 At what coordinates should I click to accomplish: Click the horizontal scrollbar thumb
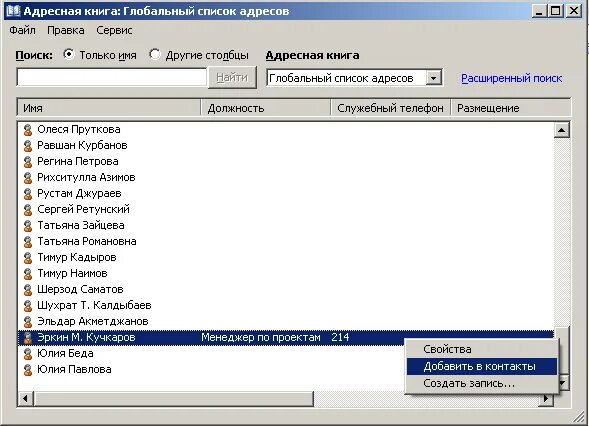tap(174, 399)
